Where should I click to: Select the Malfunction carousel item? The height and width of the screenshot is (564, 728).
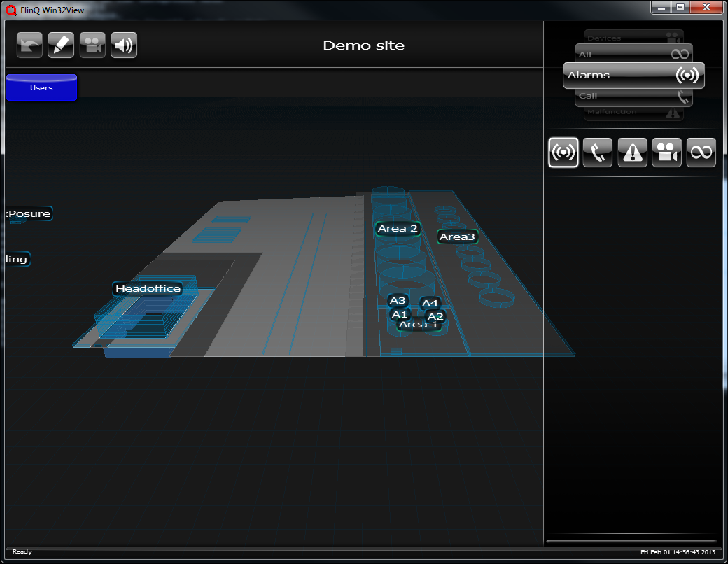point(633,113)
